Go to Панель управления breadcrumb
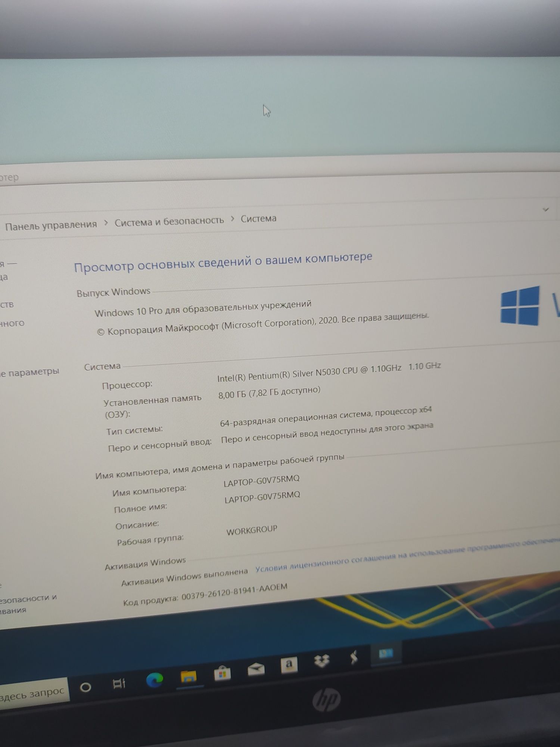Screen dimensions: 560x747 coord(51,225)
